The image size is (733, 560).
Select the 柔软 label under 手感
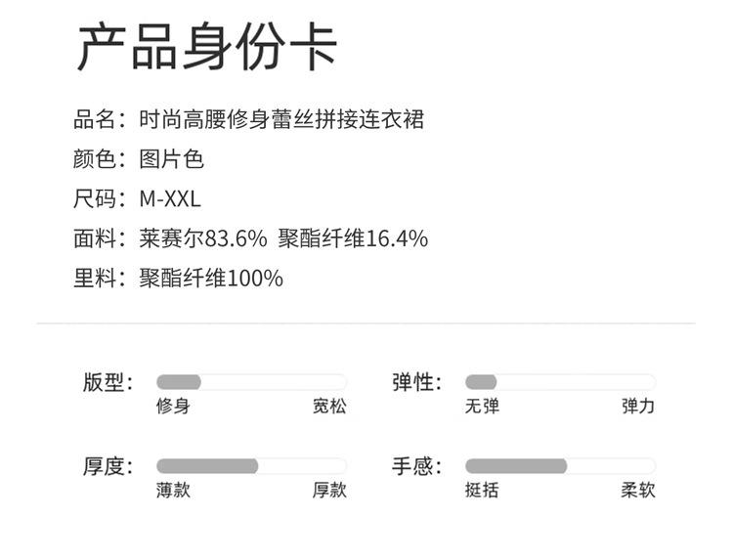[638, 490]
